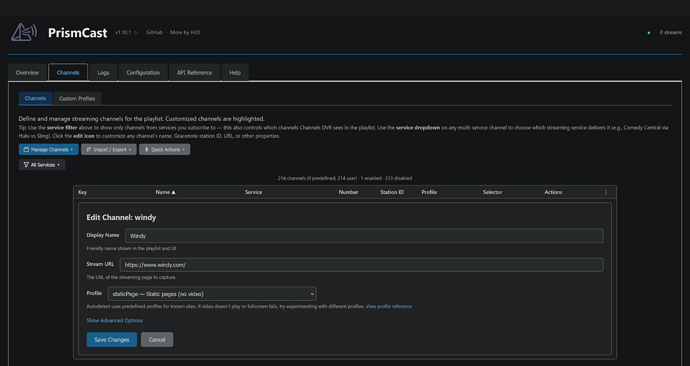Screen dimensions: 690x366
Task: Expand Show Advanced Options
Action: coord(114,321)
